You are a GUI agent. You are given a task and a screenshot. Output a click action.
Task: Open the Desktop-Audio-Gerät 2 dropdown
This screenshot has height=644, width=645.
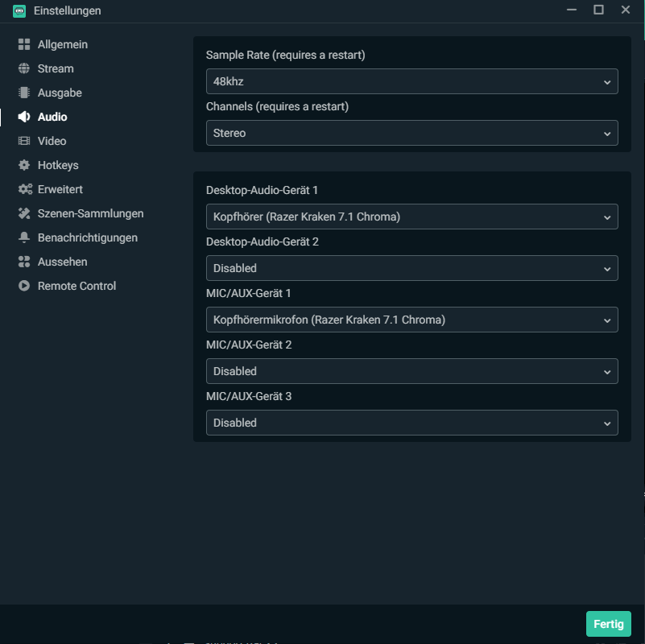point(411,268)
